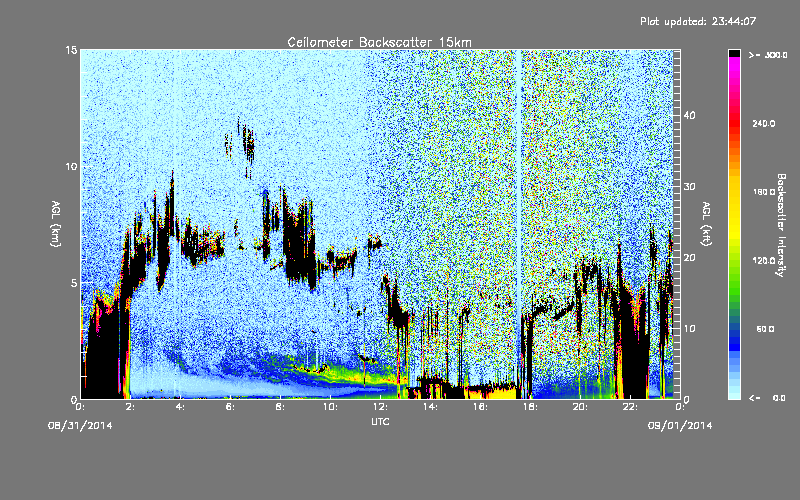Click the right axis label 'AGL (kft)'
The height and width of the screenshot is (500, 800).
click(706, 224)
